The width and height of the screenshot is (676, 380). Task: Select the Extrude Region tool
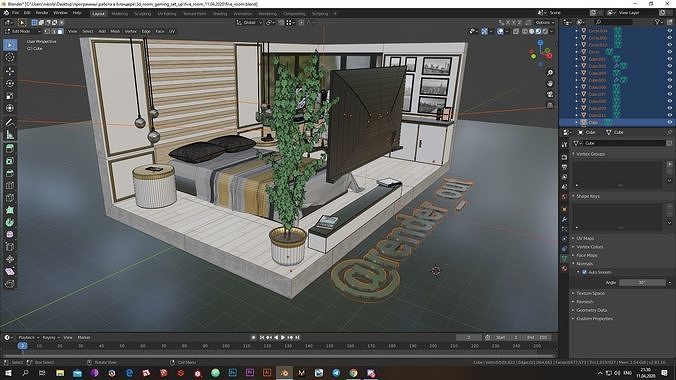coord(9,148)
